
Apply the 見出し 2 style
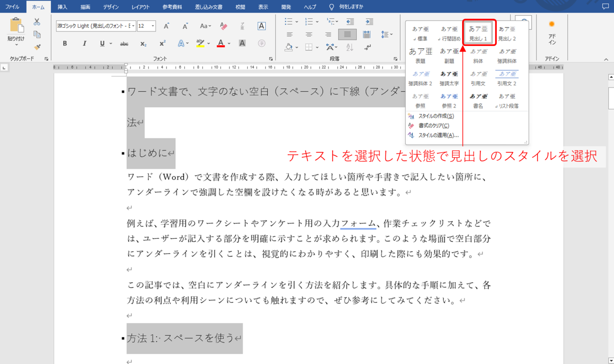[x=507, y=33]
